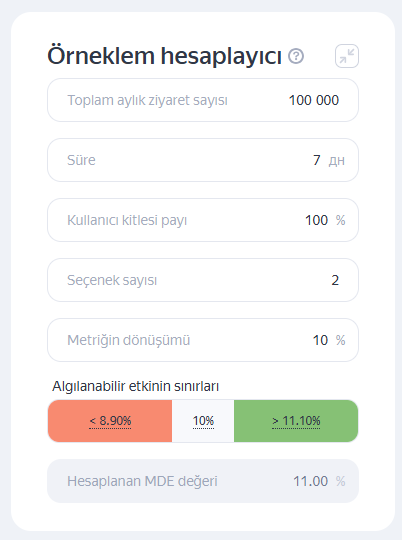Click the 'Seçenek sayısı' label

click(112, 280)
